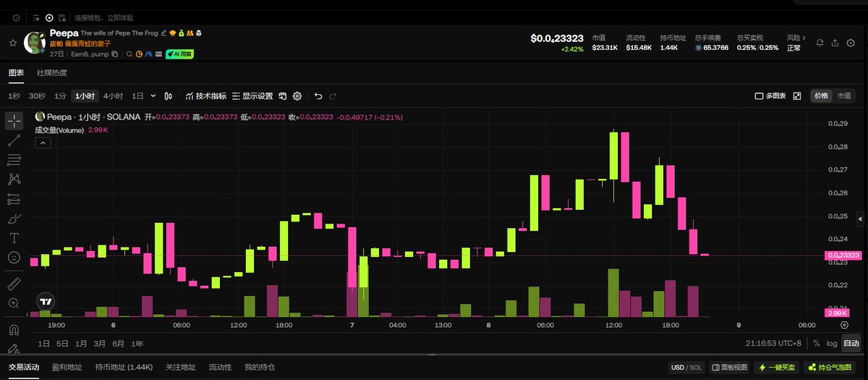Switch chart to 市值 market cap mode
This screenshot has width=868, height=380.
click(x=843, y=96)
